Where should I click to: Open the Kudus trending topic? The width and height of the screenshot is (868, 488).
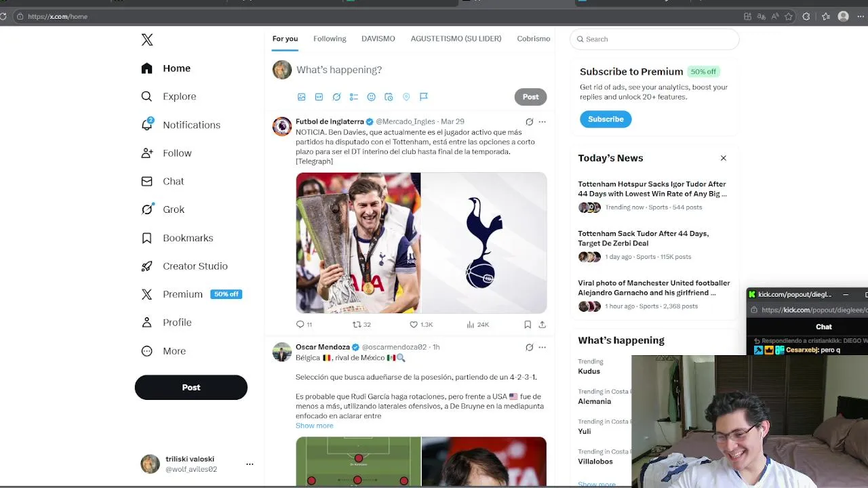coord(589,371)
